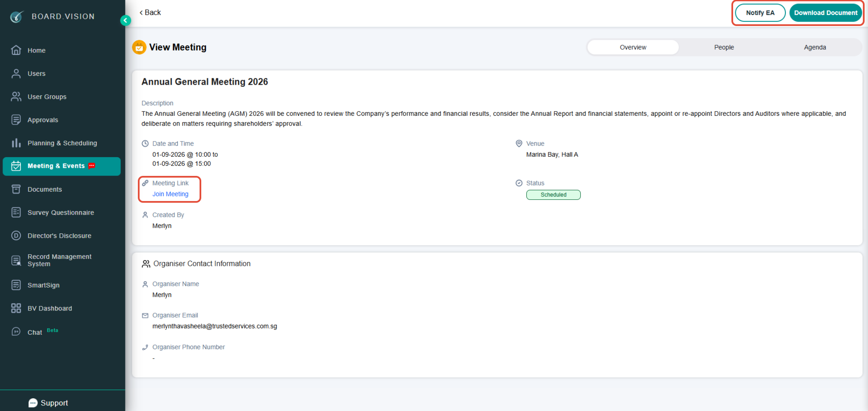Click the Chat bubble icon
868x411 pixels.
16,332
